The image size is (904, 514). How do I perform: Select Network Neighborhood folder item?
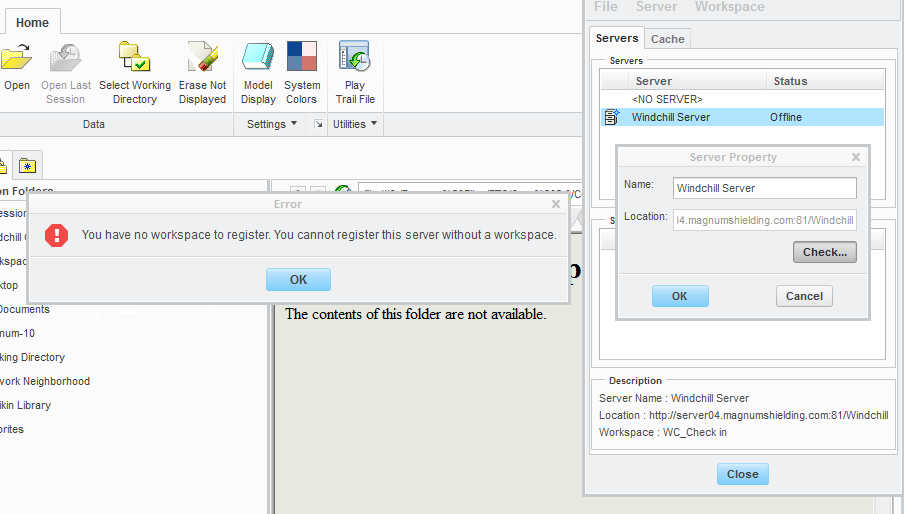[45, 381]
